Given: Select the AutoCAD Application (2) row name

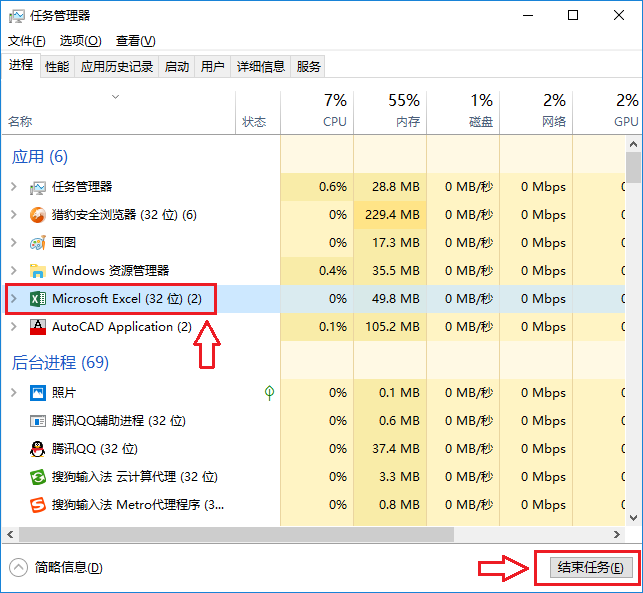Looking at the screenshot, I should [122, 327].
